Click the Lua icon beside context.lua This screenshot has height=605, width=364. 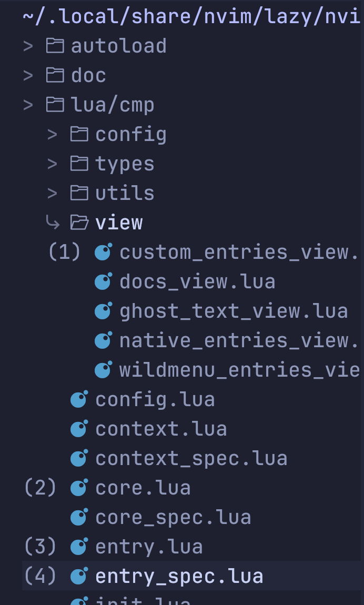click(79, 429)
